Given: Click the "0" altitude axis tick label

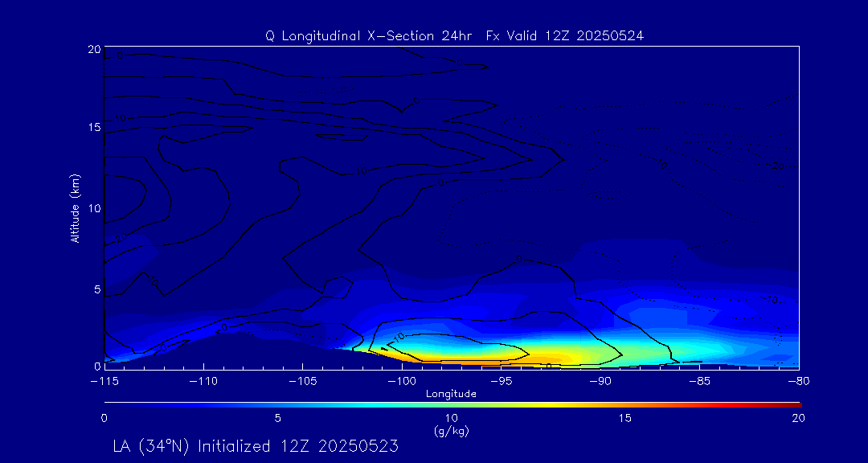Looking at the screenshot, I should coord(97,366).
